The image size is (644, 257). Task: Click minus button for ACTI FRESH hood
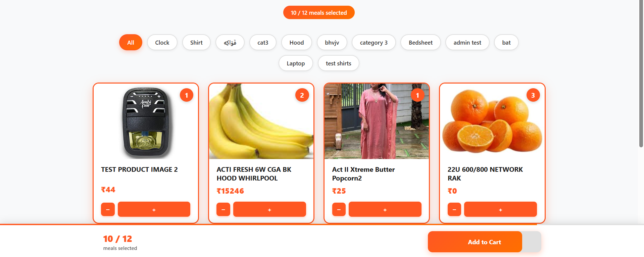223,209
